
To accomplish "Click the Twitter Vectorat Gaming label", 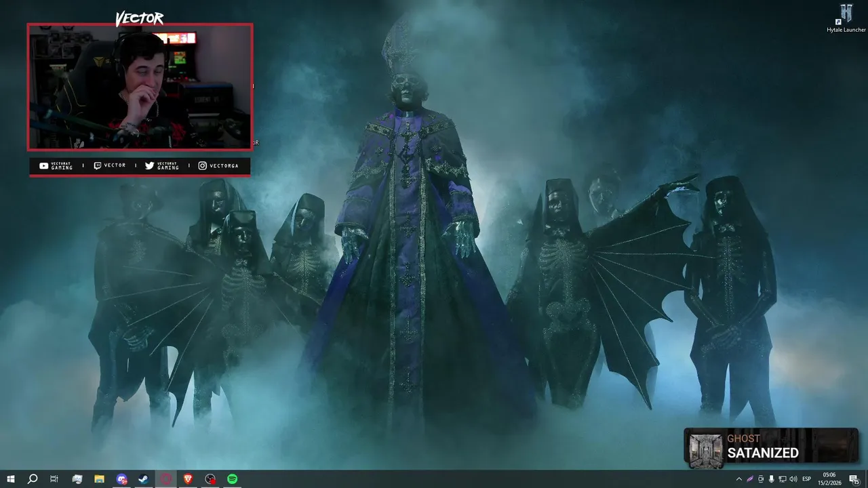I will (162, 166).
